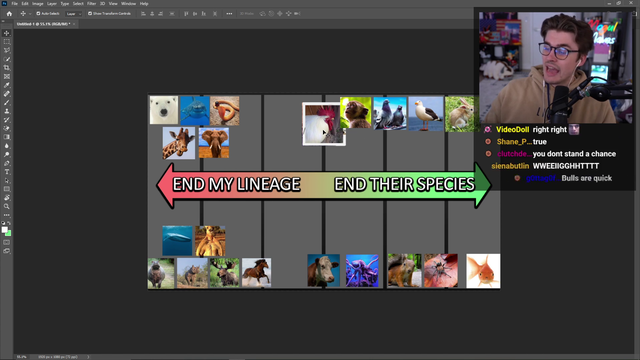This screenshot has width=640, height=360.
Task: Open the Edit Toolbar three-dots button
Action: tap(7, 215)
